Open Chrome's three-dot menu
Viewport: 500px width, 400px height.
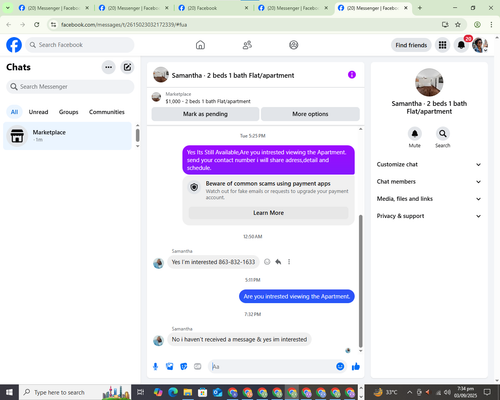click(491, 25)
